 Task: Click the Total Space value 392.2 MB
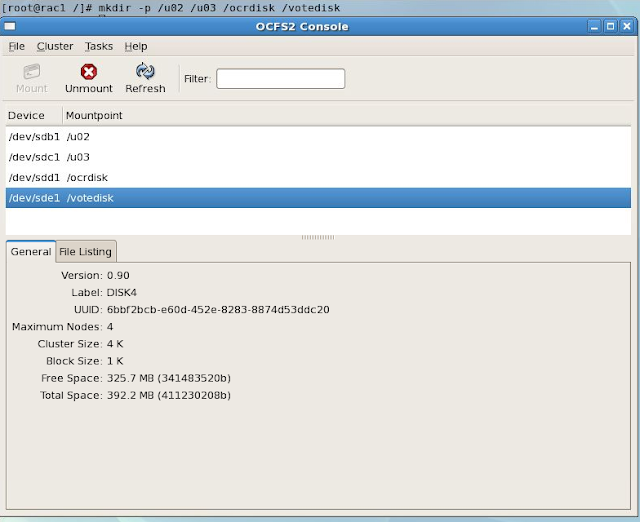click(x=169, y=395)
